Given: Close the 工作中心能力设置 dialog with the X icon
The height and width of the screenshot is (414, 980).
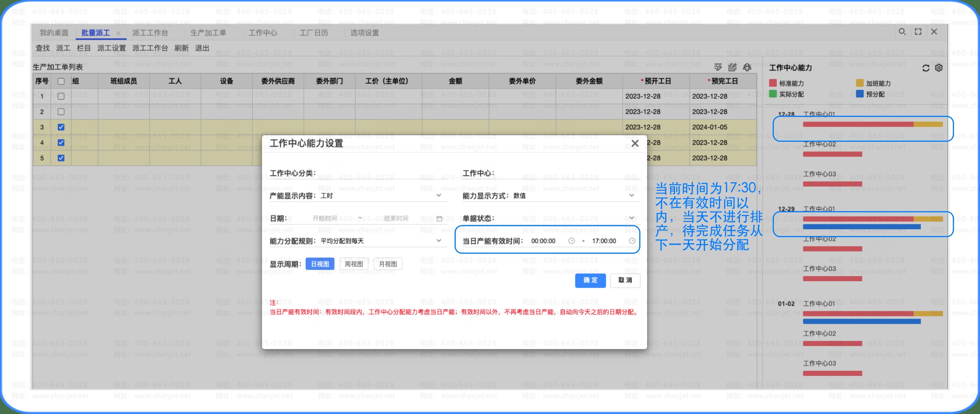Looking at the screenshot, I should (x=635, y=143).
